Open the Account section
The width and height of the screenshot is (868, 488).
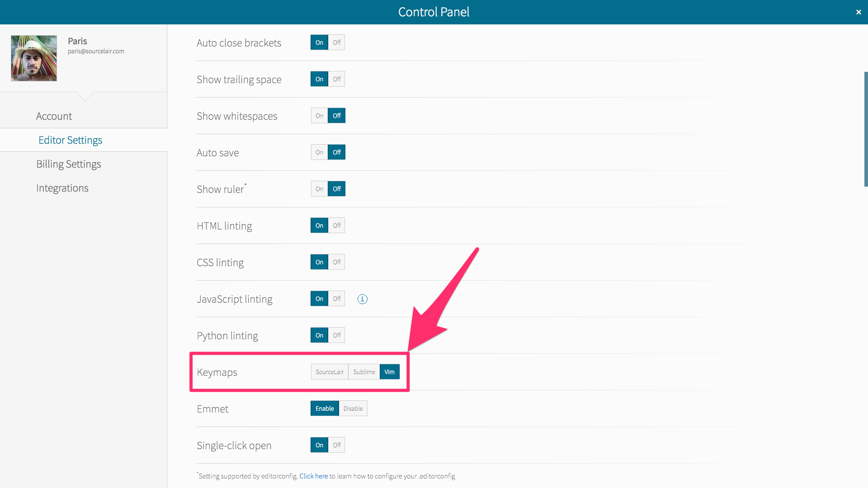coord(54,116)
